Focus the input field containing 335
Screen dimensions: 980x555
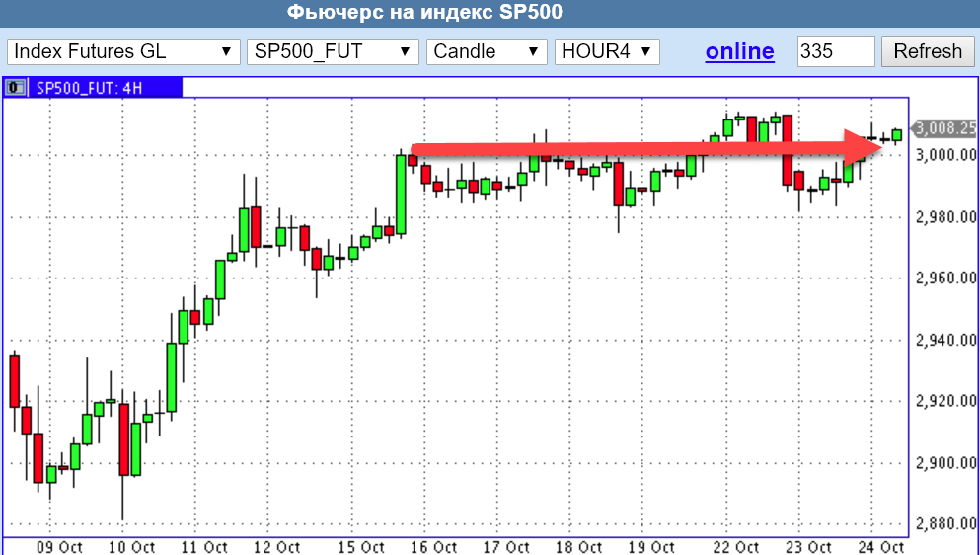835,51
